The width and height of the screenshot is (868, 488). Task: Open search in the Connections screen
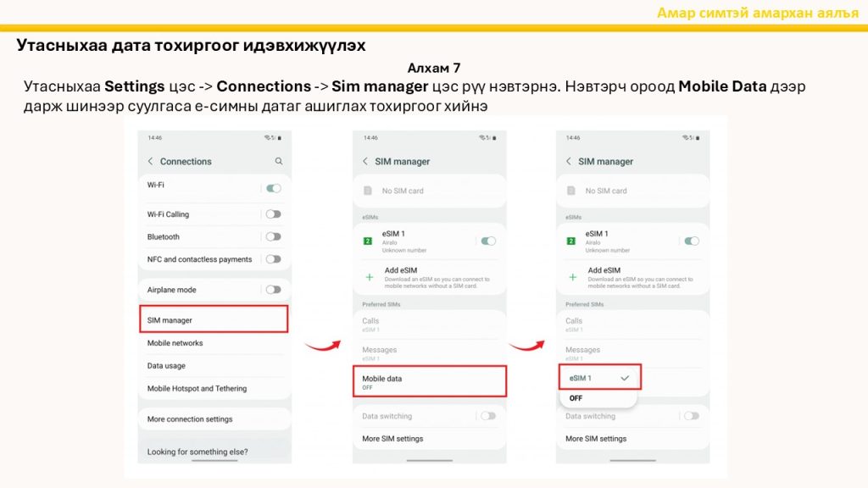point(278,161)
